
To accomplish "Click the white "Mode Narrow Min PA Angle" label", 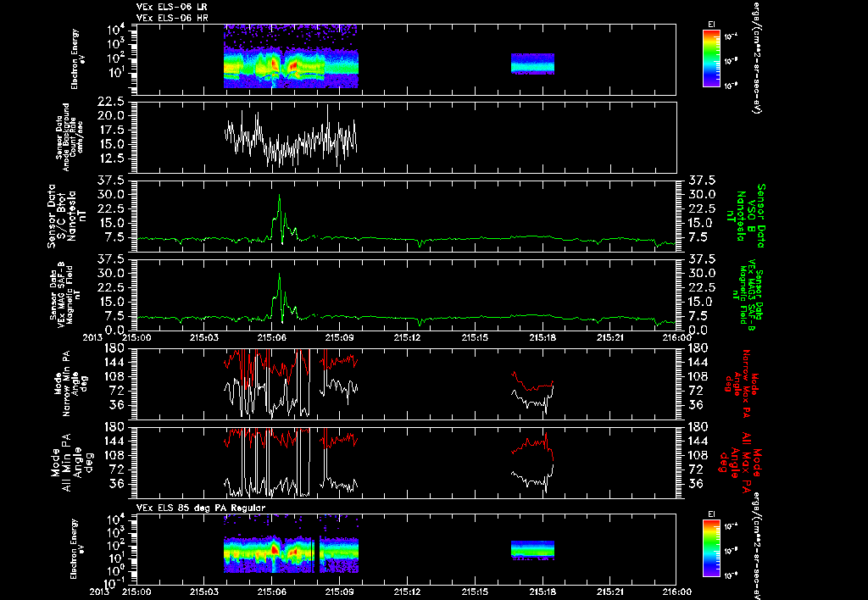I will pos(70,383).
